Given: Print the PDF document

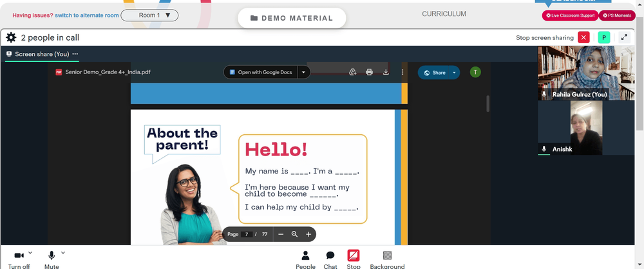Looking at the screenshot, I should tap(369, 72).
